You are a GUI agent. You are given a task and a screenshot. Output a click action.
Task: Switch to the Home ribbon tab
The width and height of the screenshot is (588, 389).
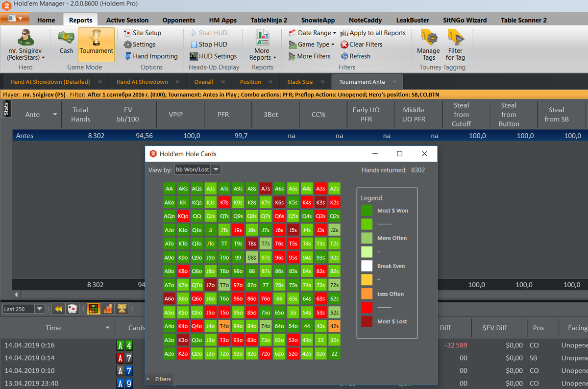[x=46, y=20]
